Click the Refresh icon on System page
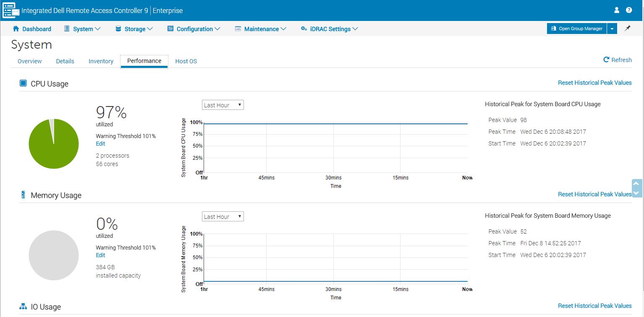This screenshot has width=644, height=317. (606, 60)
